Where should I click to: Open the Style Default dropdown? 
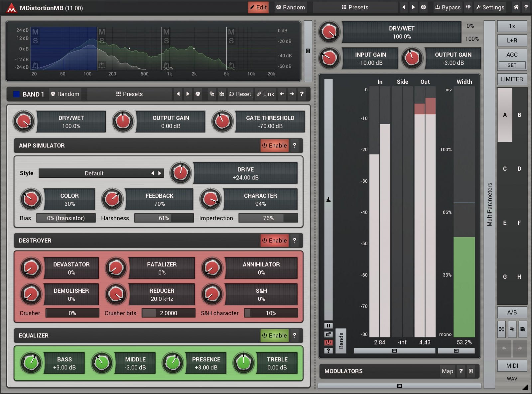point(94,173)
